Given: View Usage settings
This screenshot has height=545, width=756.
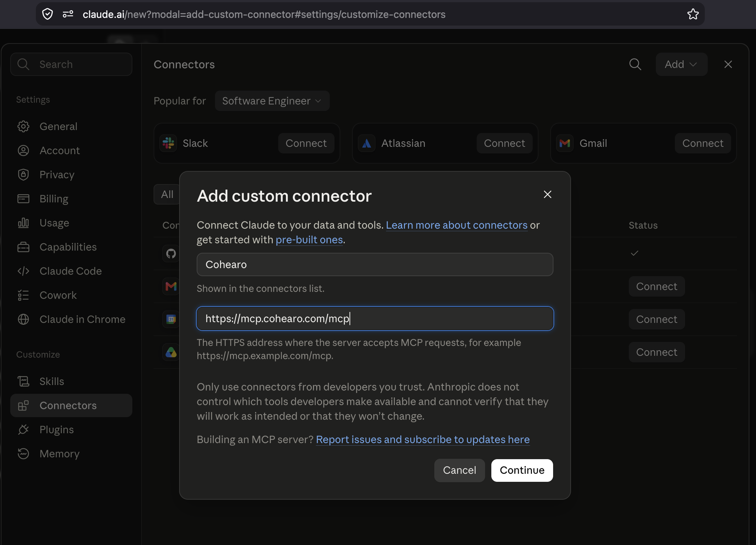Looking at the screenshot, I should pyautogui.click(x=71, y=223).
